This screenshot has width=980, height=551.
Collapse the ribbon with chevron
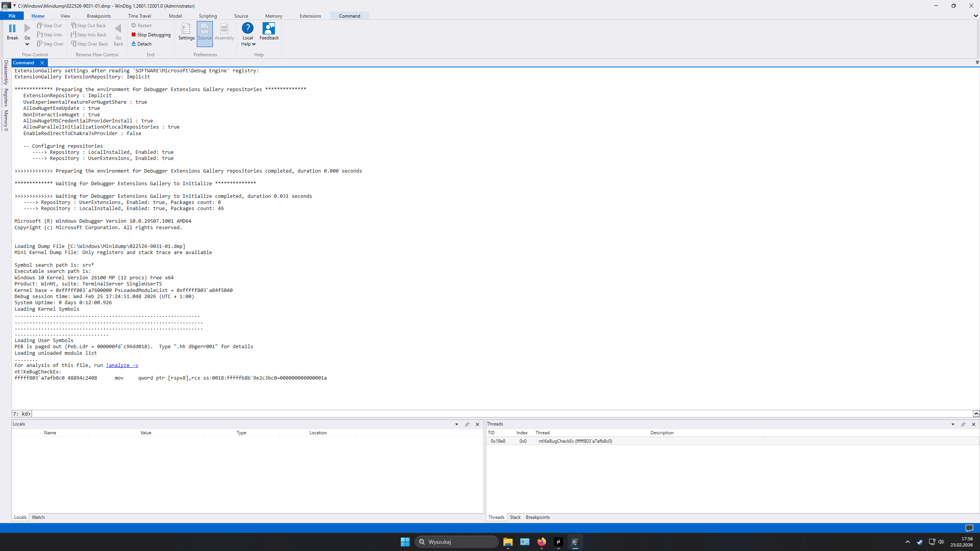pos(975,16)
